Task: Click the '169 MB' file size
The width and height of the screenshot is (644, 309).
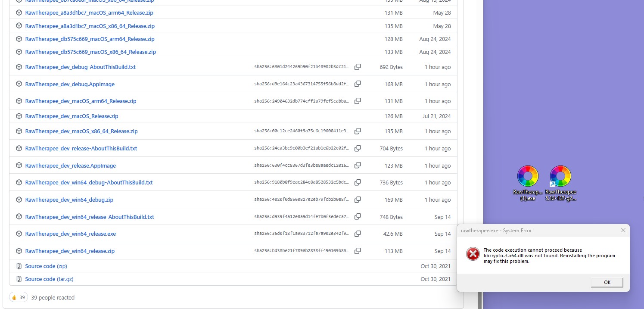Action: click(x=394, y=200)
